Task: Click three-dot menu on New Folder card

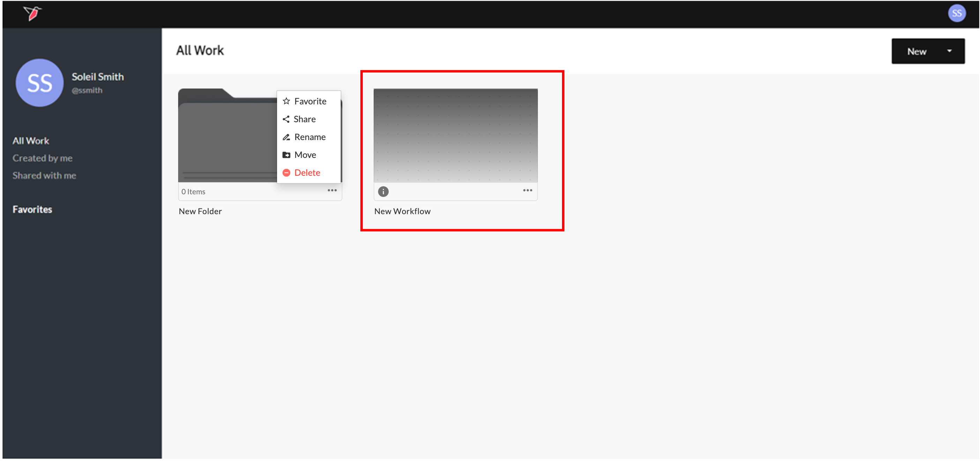Action: (x=332, y=190)
